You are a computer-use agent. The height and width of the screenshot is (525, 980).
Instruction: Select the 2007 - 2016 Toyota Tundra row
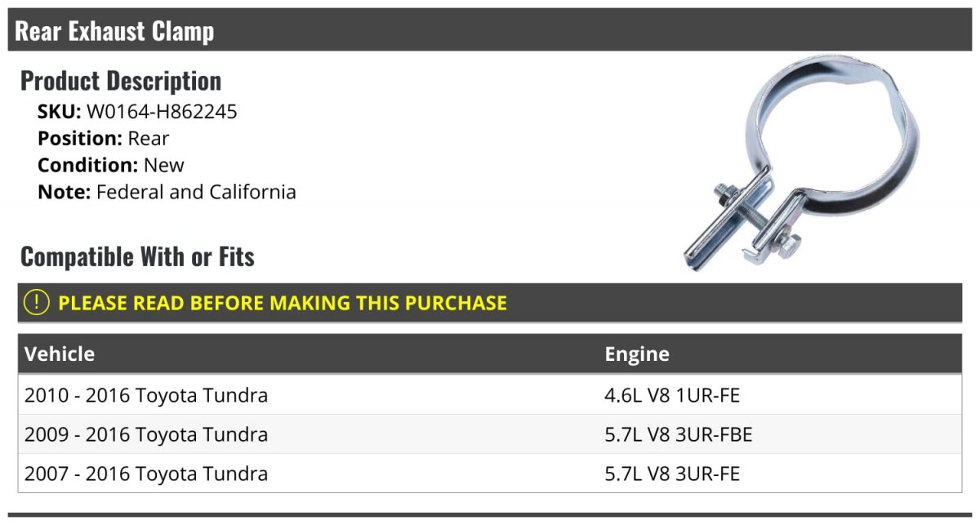coord(490,474)
